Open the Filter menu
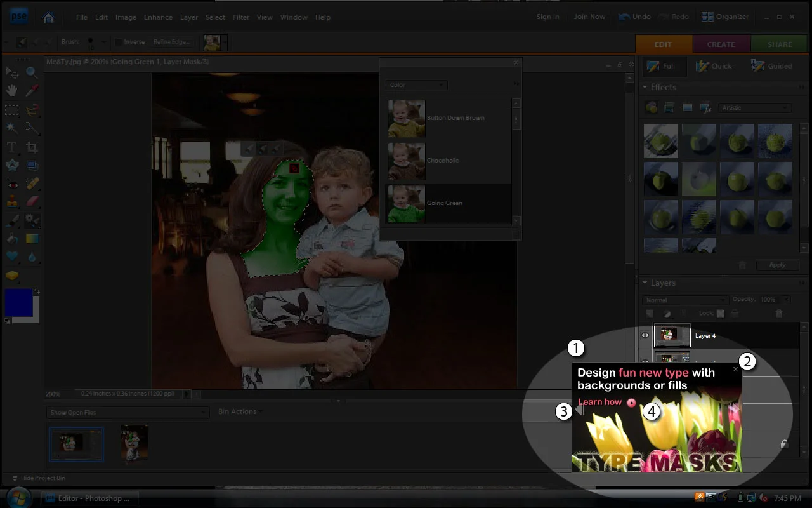The width and height of the screenshot is (812, 508). tap(241, 17)
